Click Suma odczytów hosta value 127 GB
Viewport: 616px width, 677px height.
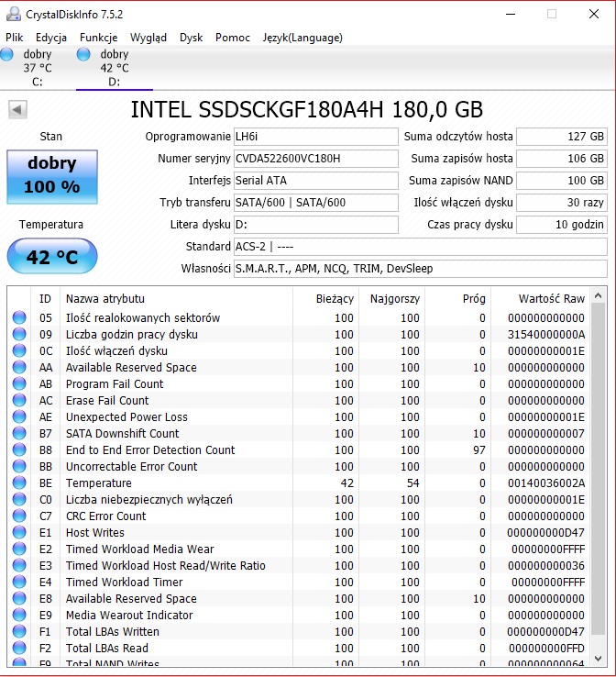562,137
